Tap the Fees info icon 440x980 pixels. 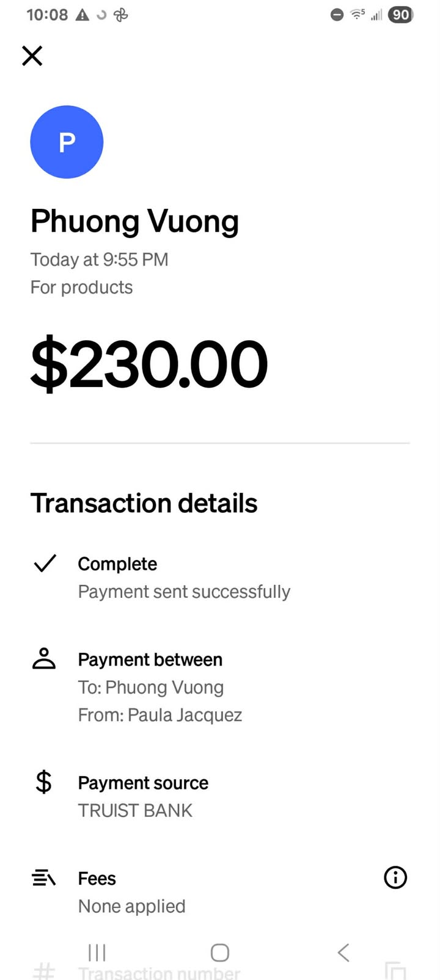pos(395,877)
